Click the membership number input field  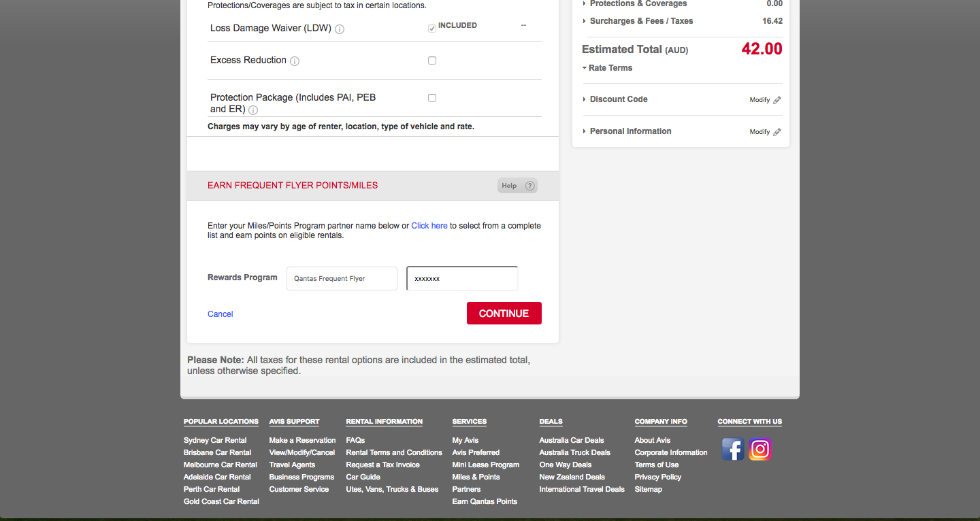(462, 278)
